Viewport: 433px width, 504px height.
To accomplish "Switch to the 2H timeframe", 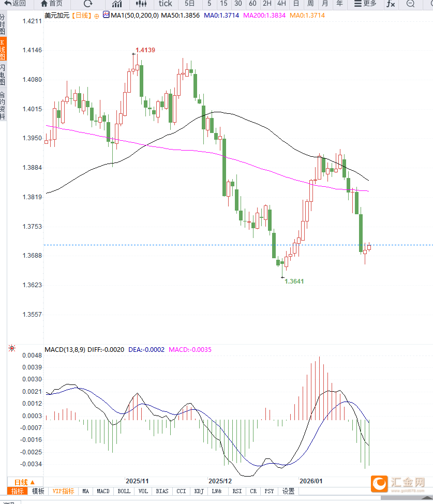I will 267,4.
